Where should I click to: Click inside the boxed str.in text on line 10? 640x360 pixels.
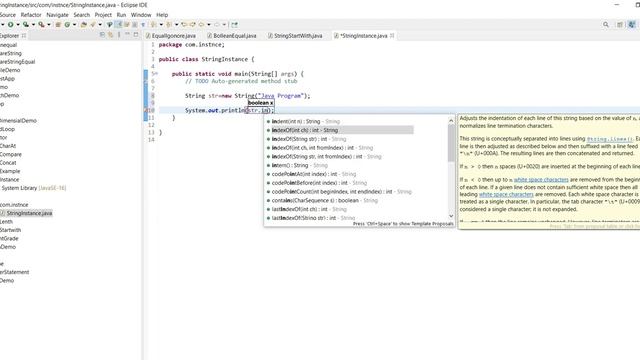(x=258, y=110)
